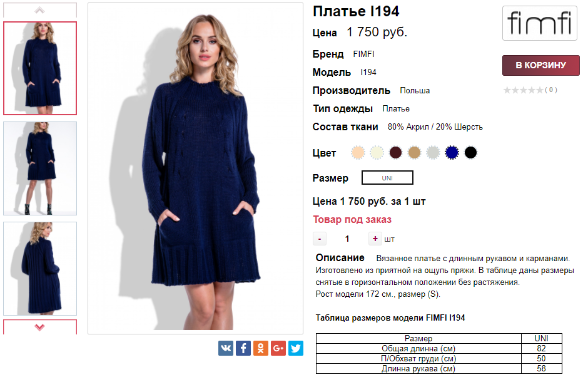This screenshot has width=588, height=377.
Task: Choose the peach color swatch
Action: coord(358,152)
